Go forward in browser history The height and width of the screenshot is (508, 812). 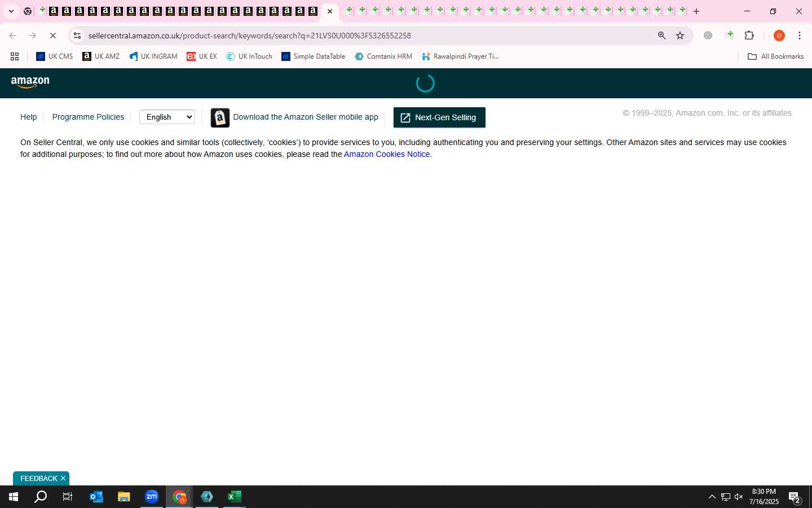(33, 36)
